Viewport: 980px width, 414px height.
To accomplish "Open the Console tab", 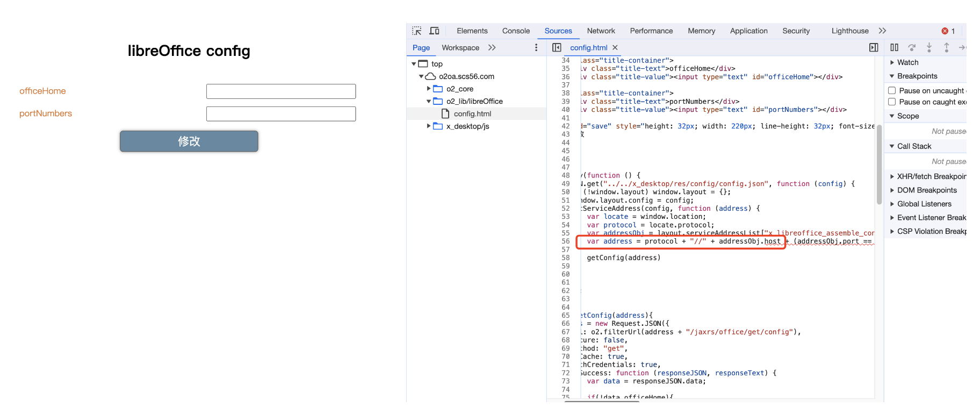I will coord(516,31).
